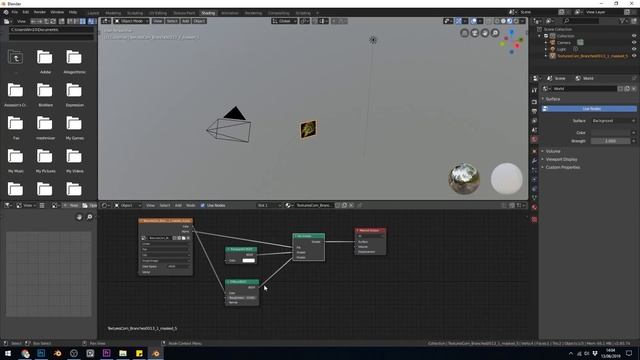640x360 pixels.
Task: Collapse the Surface panel
Action: coord(553,99)
